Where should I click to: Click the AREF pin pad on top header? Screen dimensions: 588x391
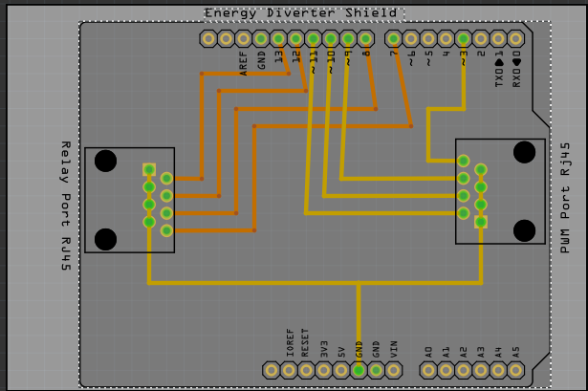[244, 38]
